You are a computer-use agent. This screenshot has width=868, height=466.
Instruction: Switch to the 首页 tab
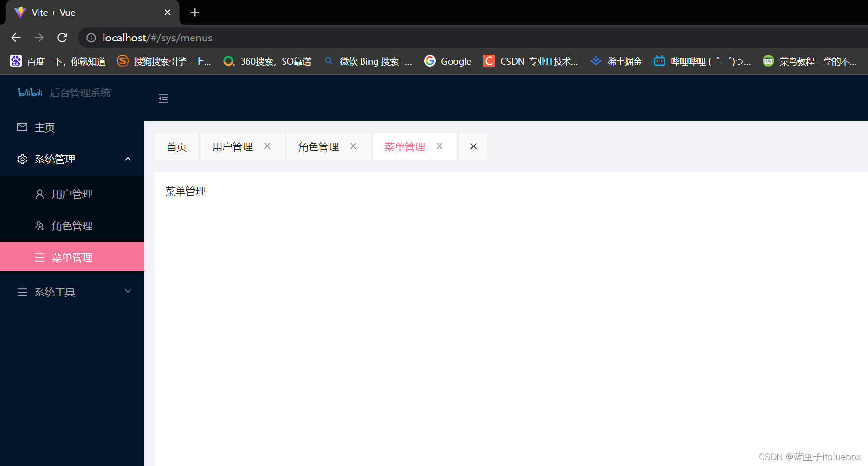pyautogui.click(x=176, y=146)
